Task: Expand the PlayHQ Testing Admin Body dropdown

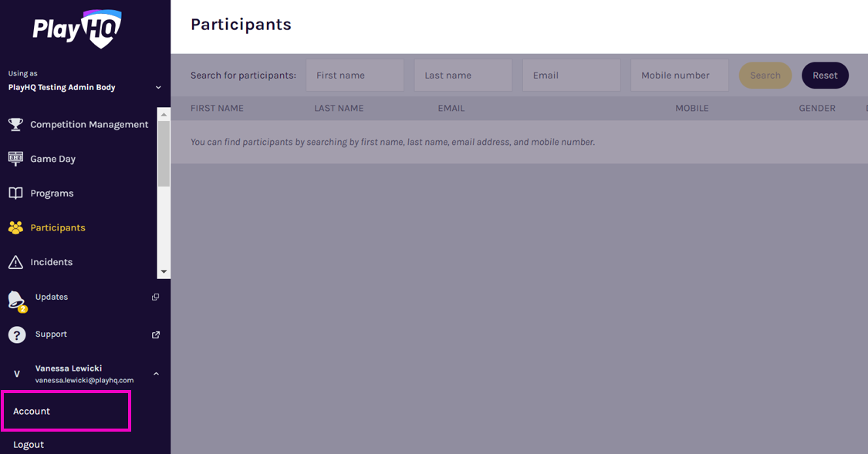Action: pos(158,87)
